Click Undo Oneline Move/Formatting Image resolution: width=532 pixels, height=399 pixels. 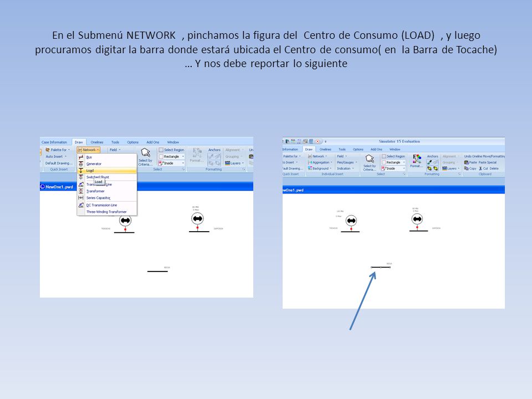(x=484, y=156)
